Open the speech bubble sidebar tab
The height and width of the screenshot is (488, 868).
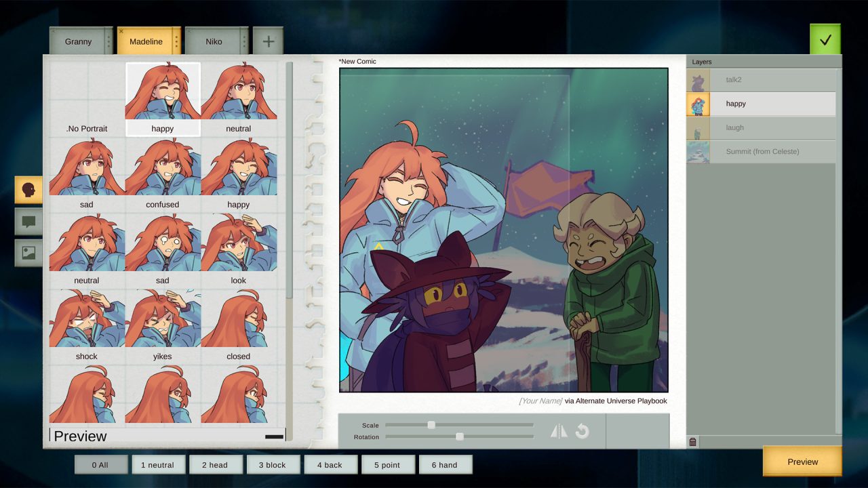[28, 222]
